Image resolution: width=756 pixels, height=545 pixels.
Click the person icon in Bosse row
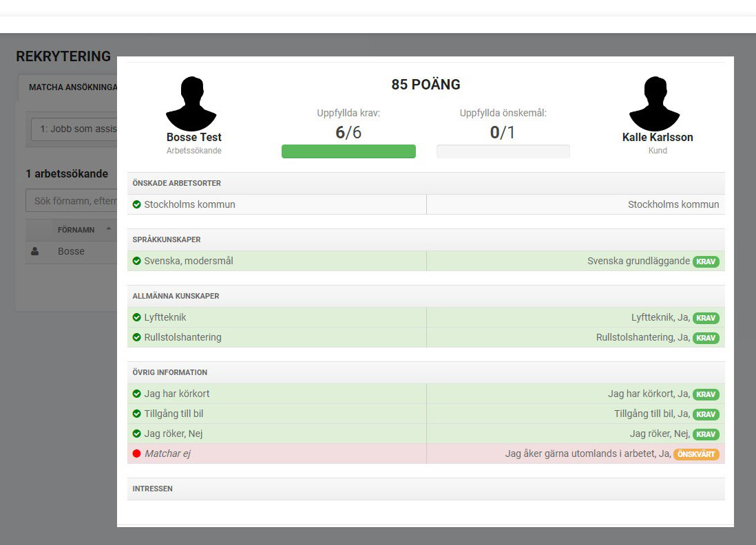coord(35,251)
